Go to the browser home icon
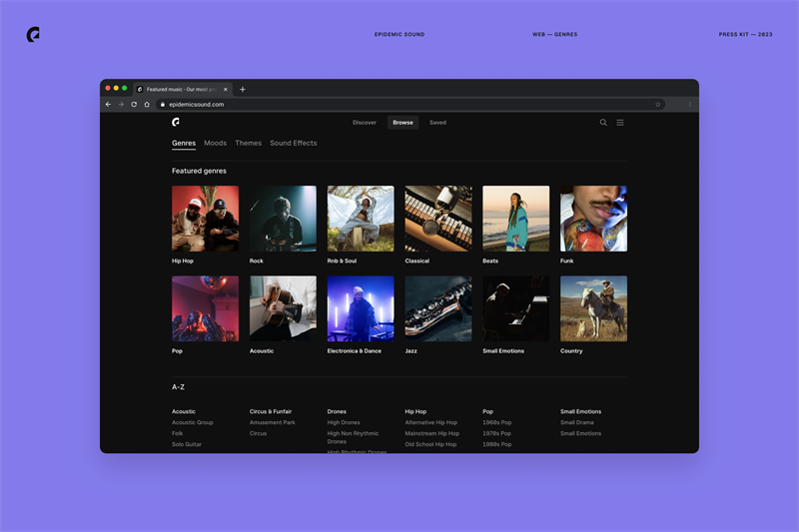 pyautogui.click(x=147, y=105)
